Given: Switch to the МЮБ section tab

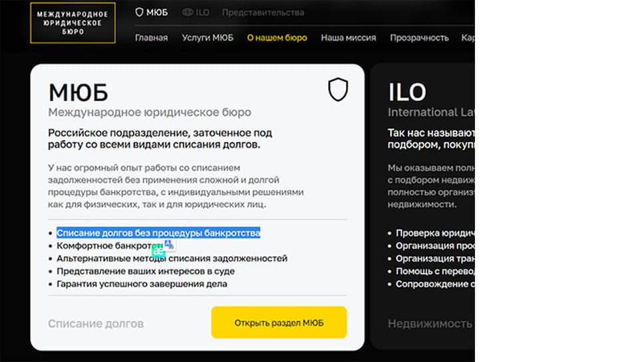Looking at the screenshot, I should (x=152, y=13).
